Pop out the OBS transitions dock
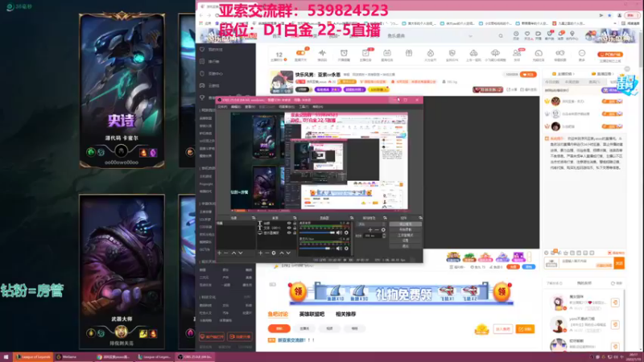Image resolution: width=644 pixels, height=362 pixels. pyautogui.click(x=385, y=218)
